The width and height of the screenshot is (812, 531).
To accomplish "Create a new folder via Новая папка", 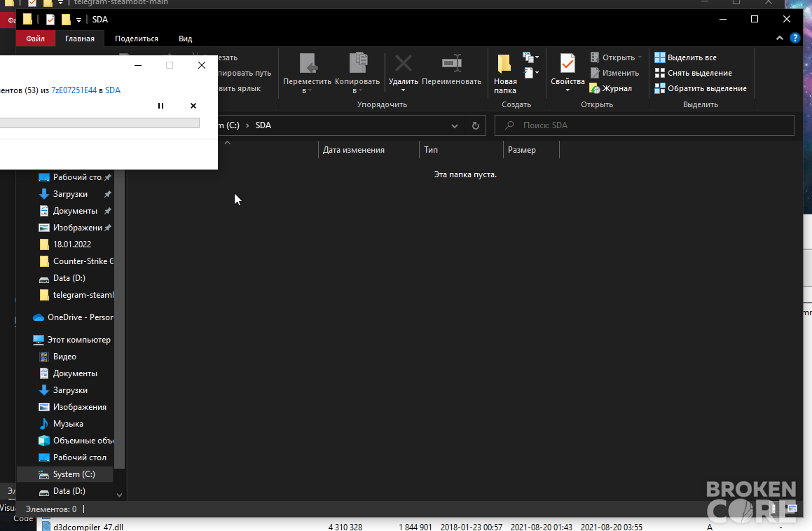I will (x=505, y=74).
